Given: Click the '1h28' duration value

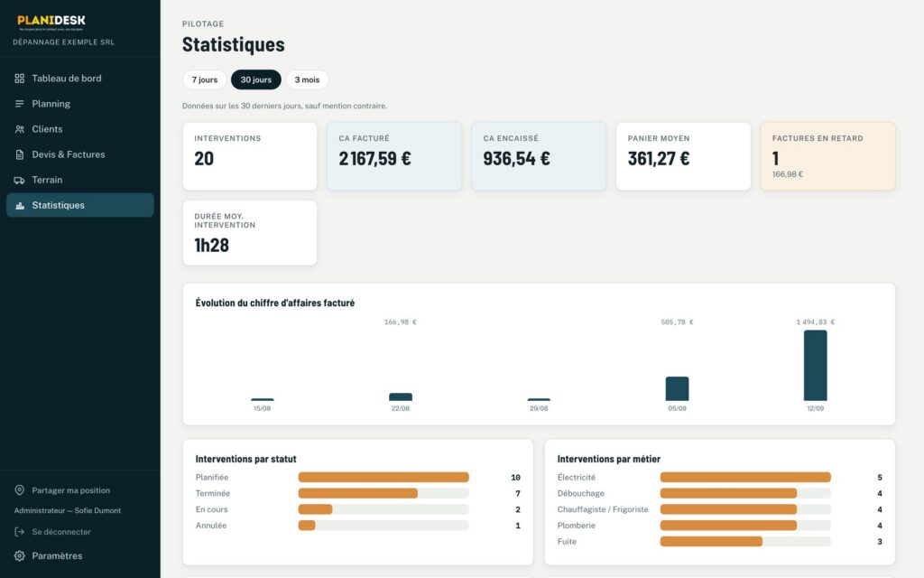Looking at the screenshot, I should [x=211, y=246].
